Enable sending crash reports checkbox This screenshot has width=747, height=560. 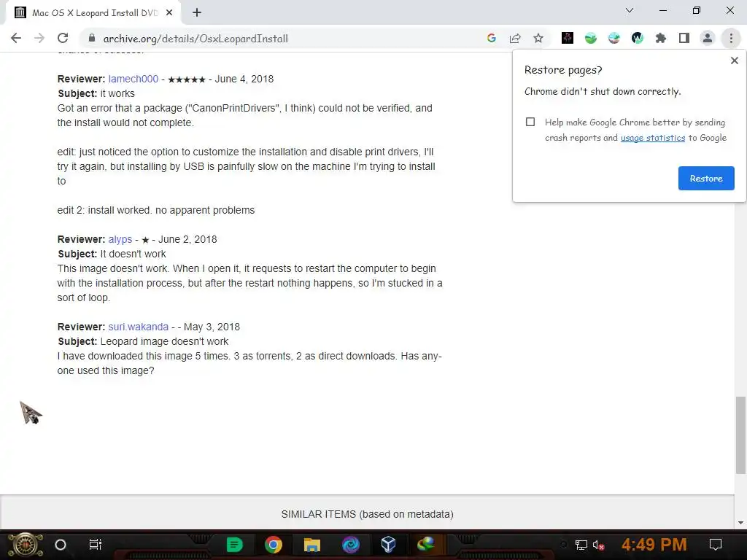tap(530, 122)
